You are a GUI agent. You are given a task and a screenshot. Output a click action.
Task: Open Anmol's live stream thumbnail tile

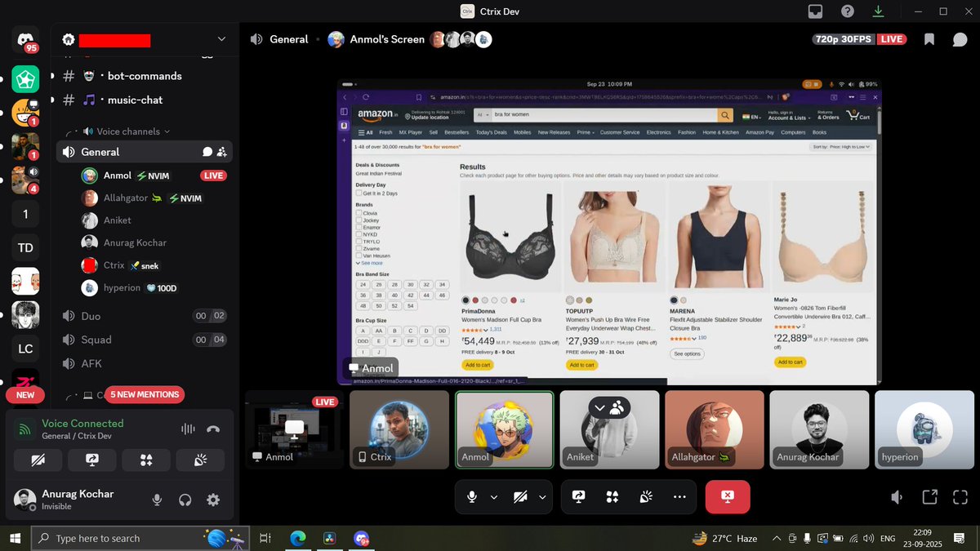[294, 429]
